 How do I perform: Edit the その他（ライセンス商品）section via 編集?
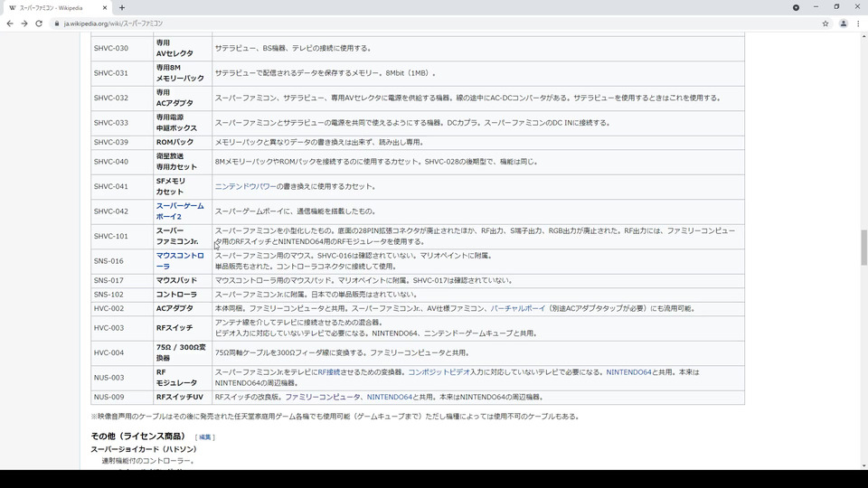tap(205, 437)
